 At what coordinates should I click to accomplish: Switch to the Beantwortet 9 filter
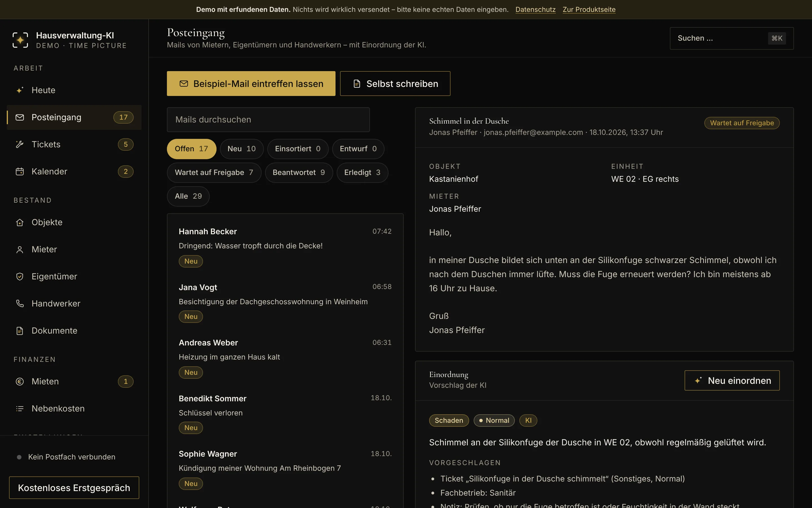(299, 173)
